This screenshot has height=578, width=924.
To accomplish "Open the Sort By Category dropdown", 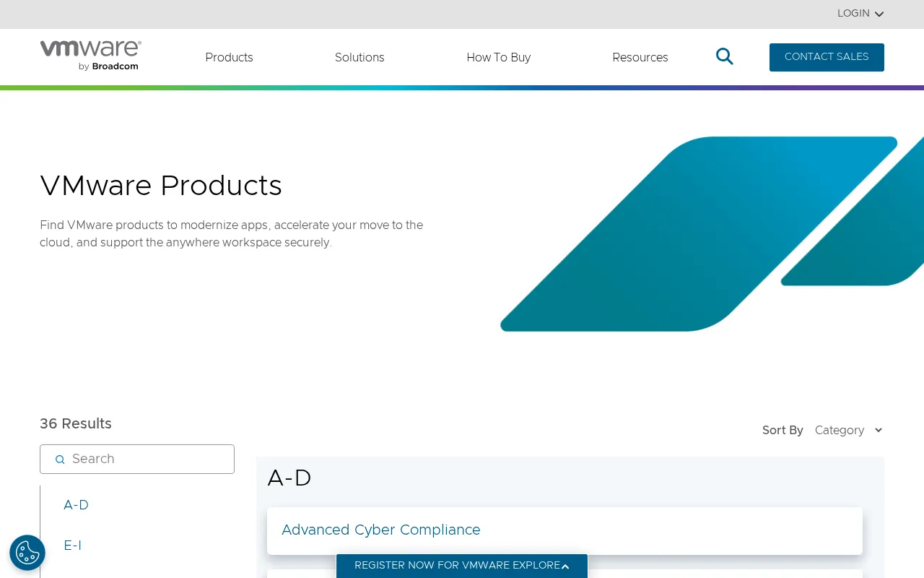I will 849,431.
